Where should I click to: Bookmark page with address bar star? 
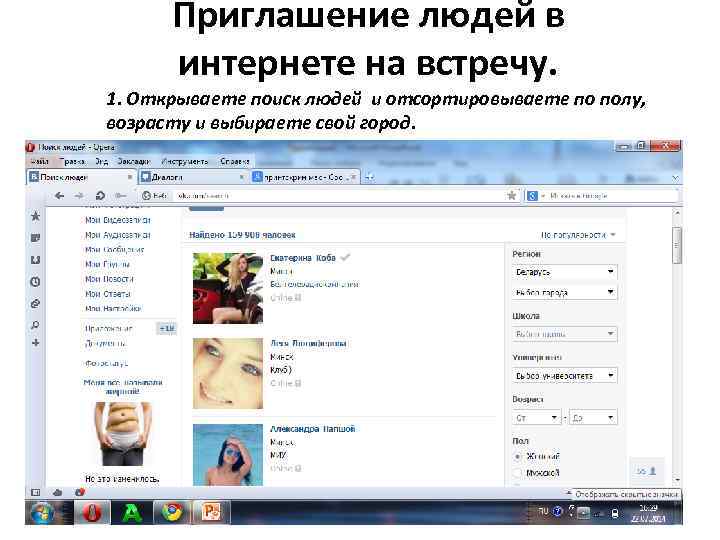[x=511, y=196]
